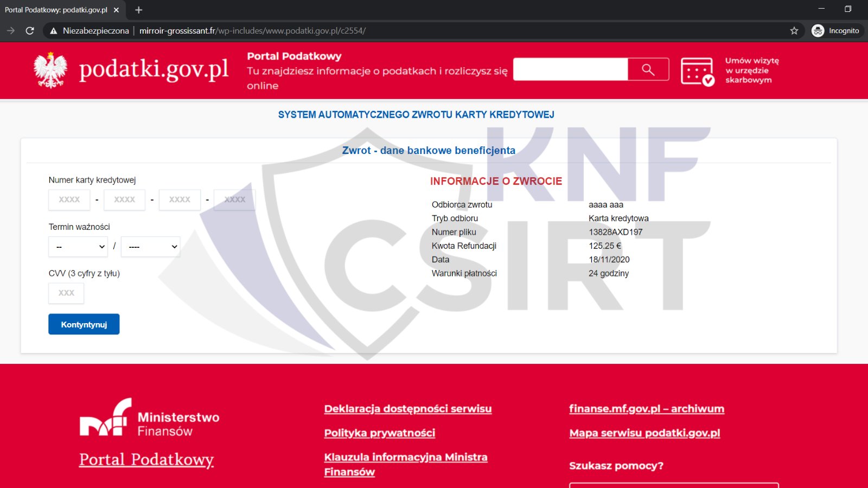
Task: Select the Portal Podatkowy browser tab
Action: (56, 10)
